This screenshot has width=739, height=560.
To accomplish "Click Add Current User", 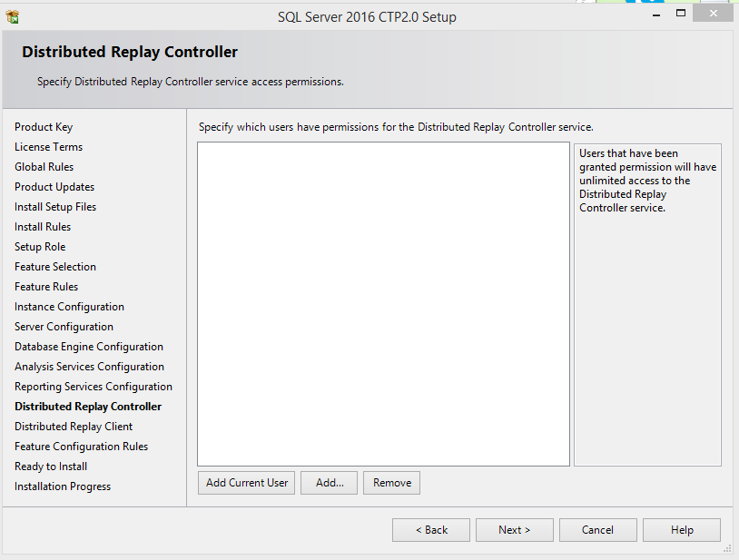I will (x=246, y=482).
